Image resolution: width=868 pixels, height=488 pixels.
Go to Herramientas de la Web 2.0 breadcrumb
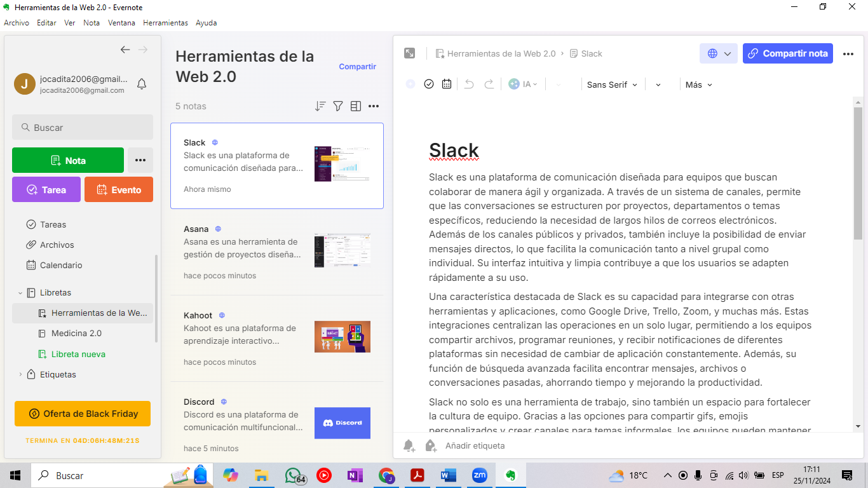coord(496,54)
